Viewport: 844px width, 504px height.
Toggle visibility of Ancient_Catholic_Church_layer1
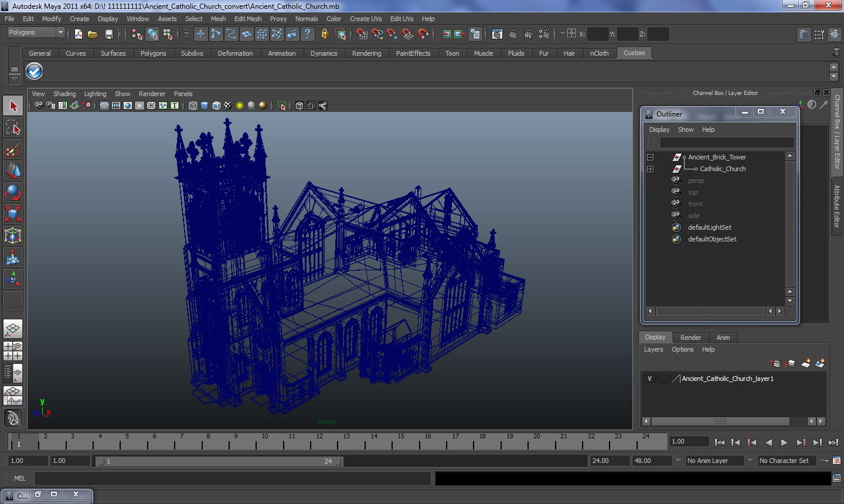click(649, 379)
